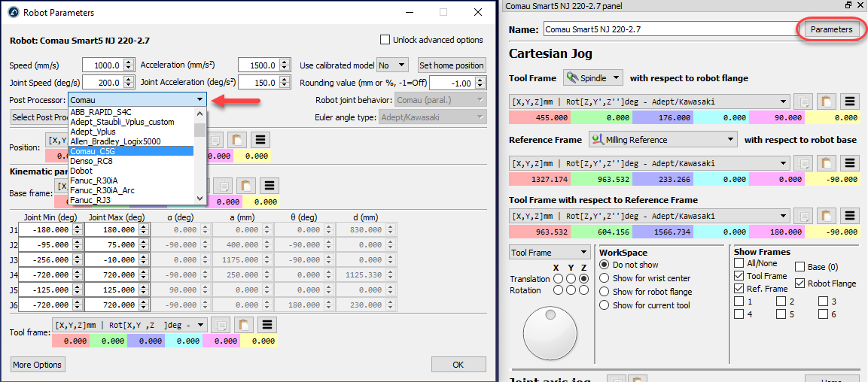868x382 pixels.
Task: Select Show for wrist center workspace
Action: (604, 278)
